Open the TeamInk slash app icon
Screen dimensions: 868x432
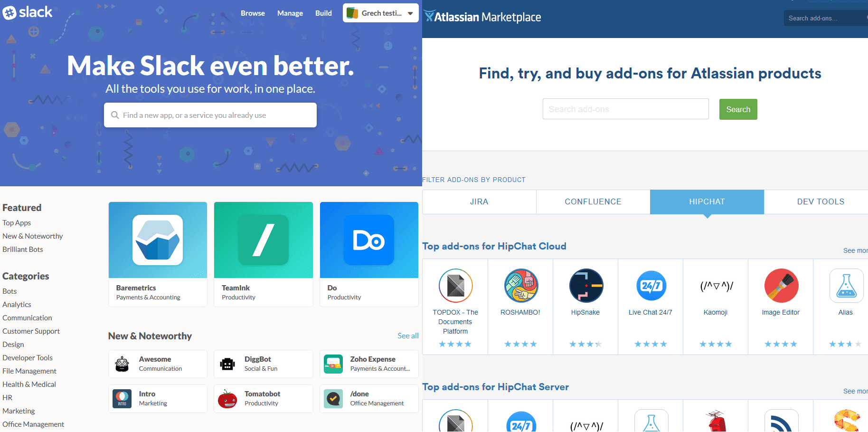pyautogui.click(x=264, y=240)
